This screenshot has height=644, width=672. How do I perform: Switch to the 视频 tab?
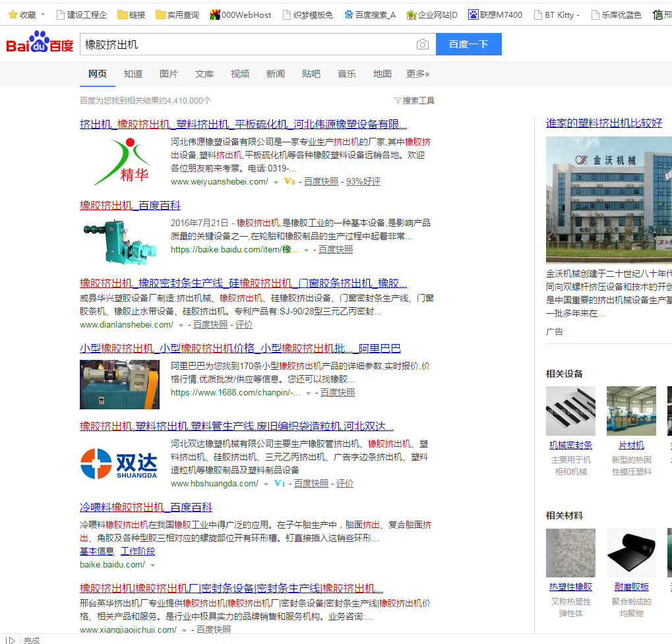[x=239, y=74]
